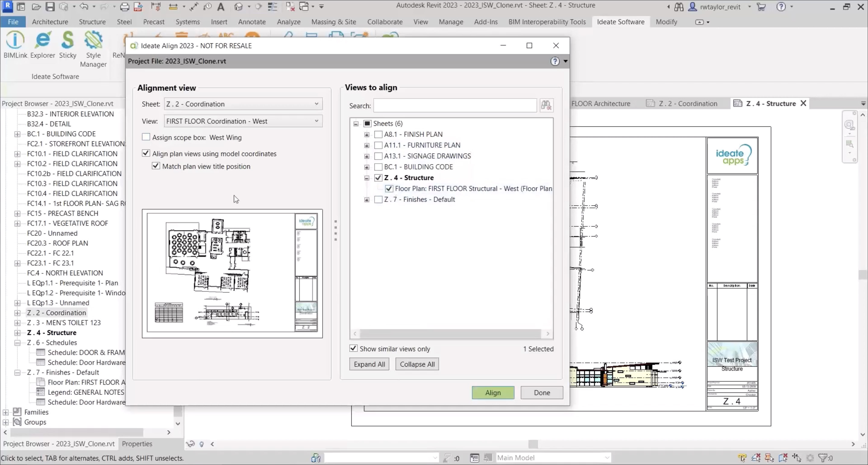Screen dimensions: 868x465
Task: Click the Save icon in quick access toolbar
Action: 50,6
